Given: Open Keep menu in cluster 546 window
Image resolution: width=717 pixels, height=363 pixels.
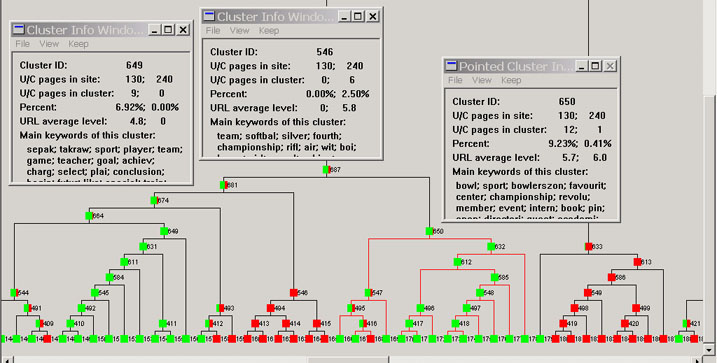Looking at the screenshot, I should click(269, 31).
